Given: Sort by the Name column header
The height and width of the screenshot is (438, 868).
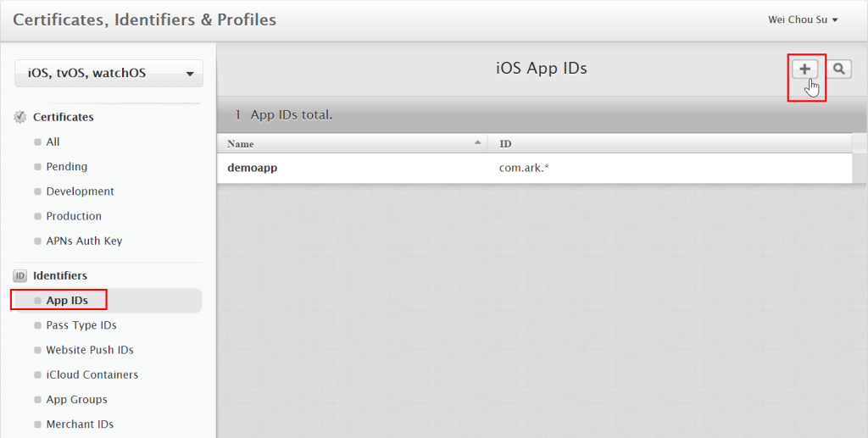Looking at the screenshot, I should click(x=352, y=144).
